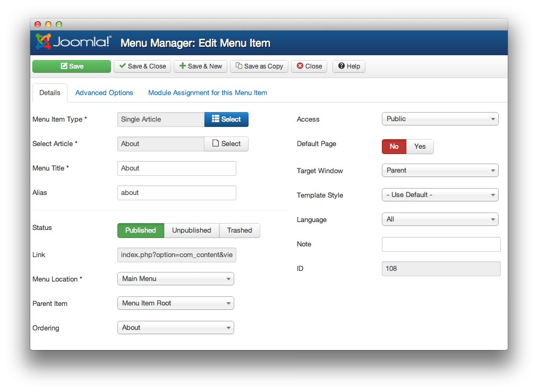Open the Template Style selector
This screenshot has height=392, width=538.
coord(440,194)
